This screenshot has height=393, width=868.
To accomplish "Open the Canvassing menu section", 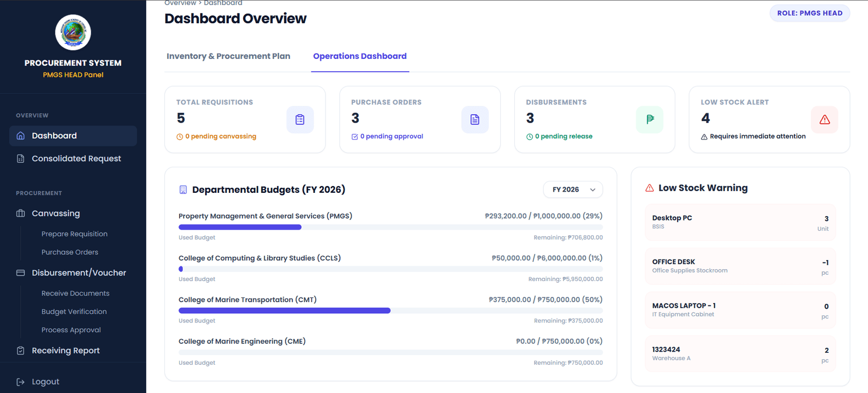I will click(73, 214).
